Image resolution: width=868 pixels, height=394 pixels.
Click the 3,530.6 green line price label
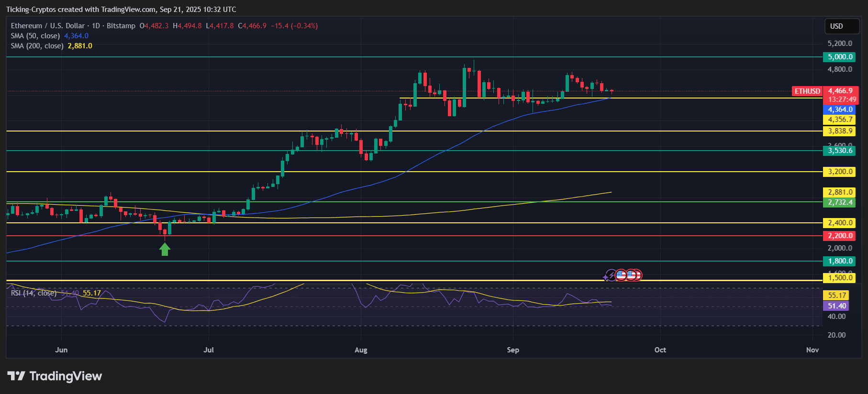point(840,151)
